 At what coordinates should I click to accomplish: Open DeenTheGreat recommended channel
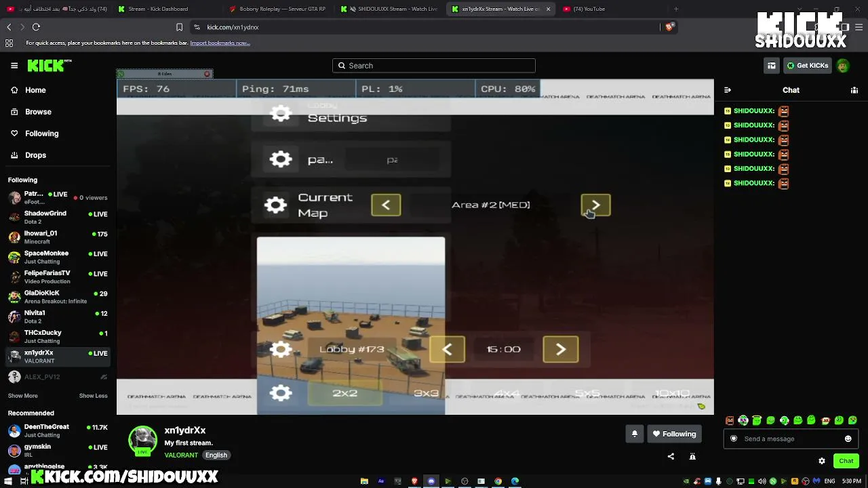coord(58,431)
